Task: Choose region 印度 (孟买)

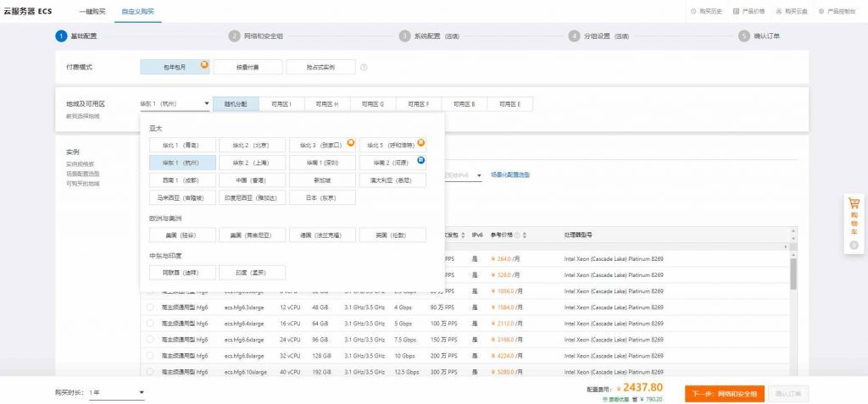Action: (x=252, y=273)
